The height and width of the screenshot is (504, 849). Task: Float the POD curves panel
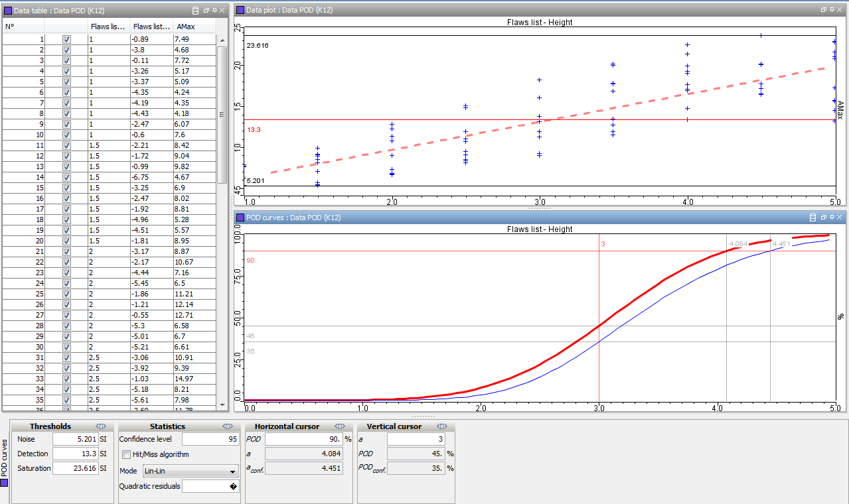click(x=824, y=218)
